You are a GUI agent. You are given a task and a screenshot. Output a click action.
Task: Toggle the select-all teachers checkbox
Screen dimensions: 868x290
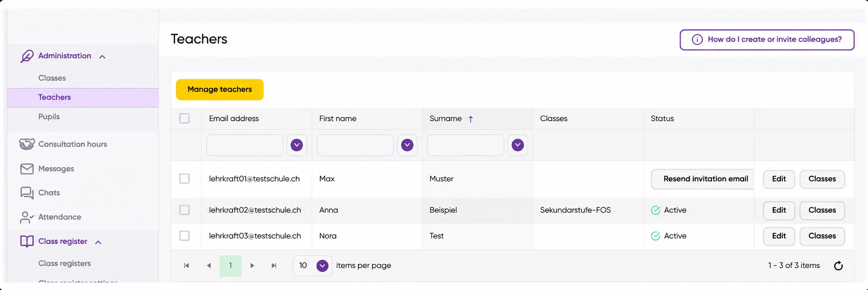pyautogui.click(x=184, y=118)
